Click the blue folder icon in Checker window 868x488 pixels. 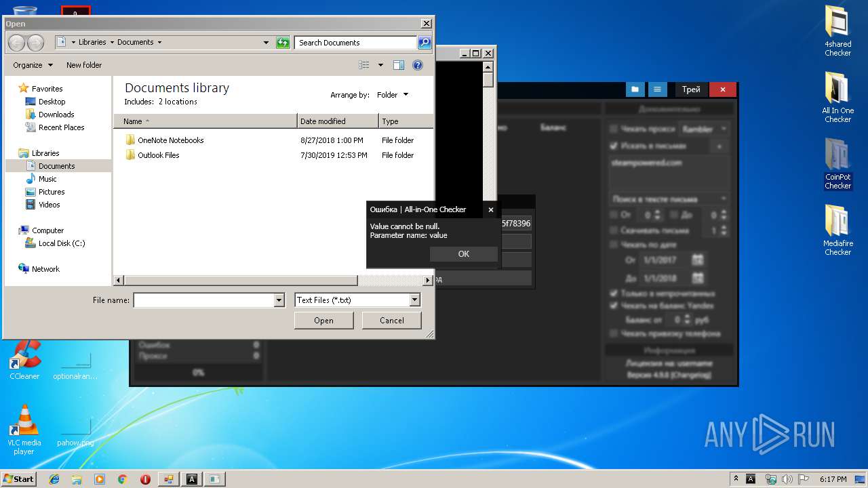(x=635, y=89)
